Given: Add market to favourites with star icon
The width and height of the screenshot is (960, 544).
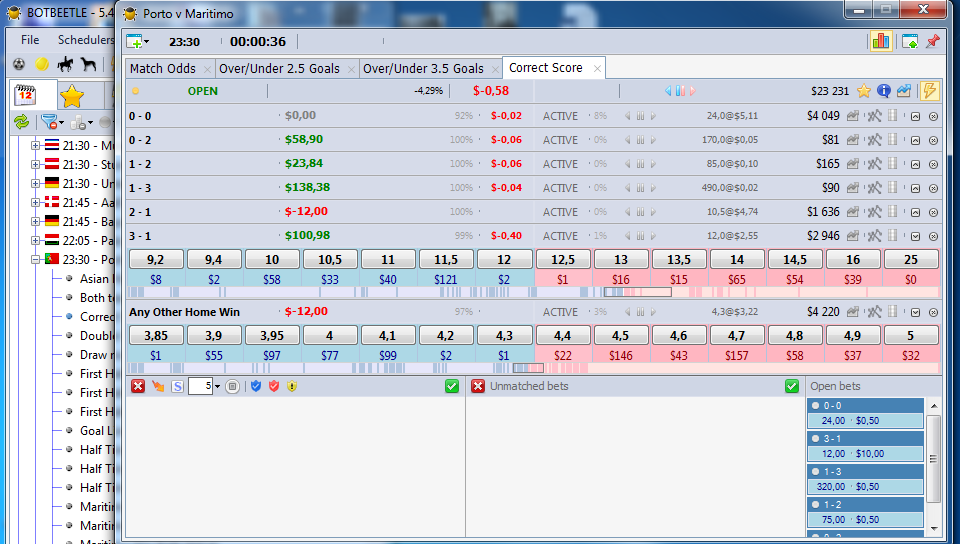Looking at the screenshot, I should [864, 91].
